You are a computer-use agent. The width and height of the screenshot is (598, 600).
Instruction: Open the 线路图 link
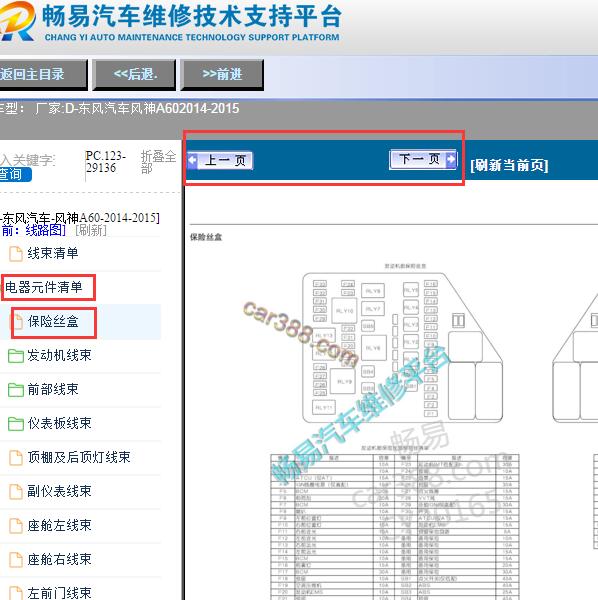[x=45, y=230]
